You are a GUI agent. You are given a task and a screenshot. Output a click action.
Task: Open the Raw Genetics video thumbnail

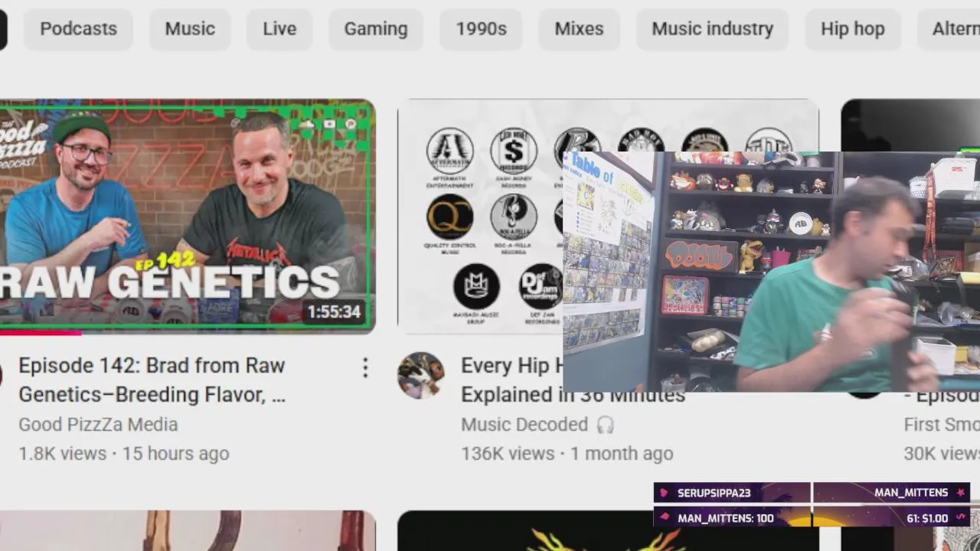click(x=187, y=217)
